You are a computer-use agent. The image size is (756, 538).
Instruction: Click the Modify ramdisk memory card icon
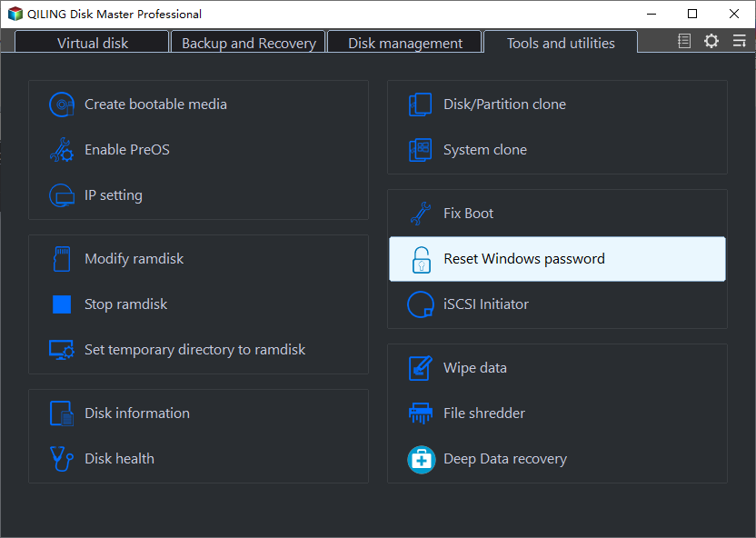point(62,259)
